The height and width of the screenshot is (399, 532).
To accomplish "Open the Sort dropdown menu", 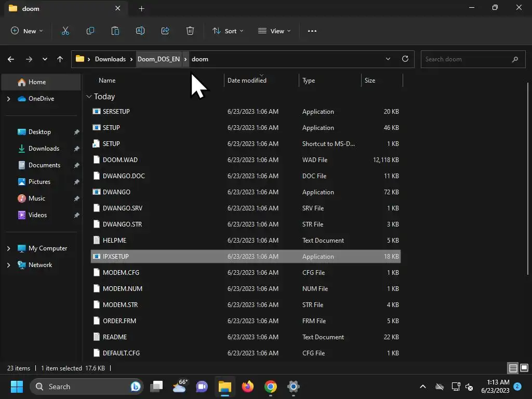I will (x=228, y=31).
